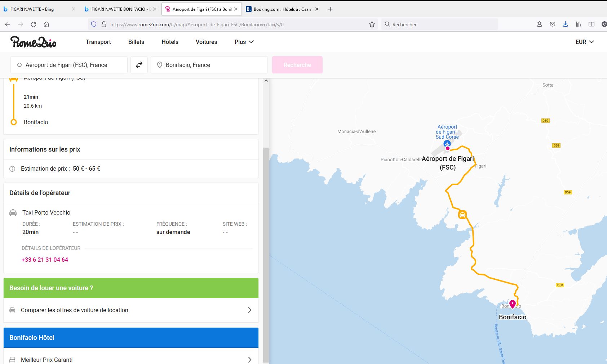Click the browser back arrow
Screen dimensions: 607x364
point(8,24)
